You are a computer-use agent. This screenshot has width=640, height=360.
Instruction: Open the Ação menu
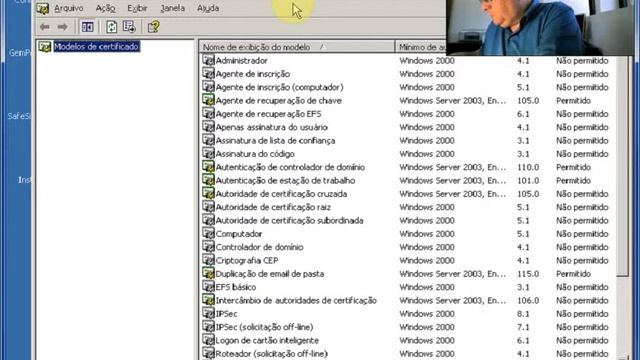pos(105,8)
